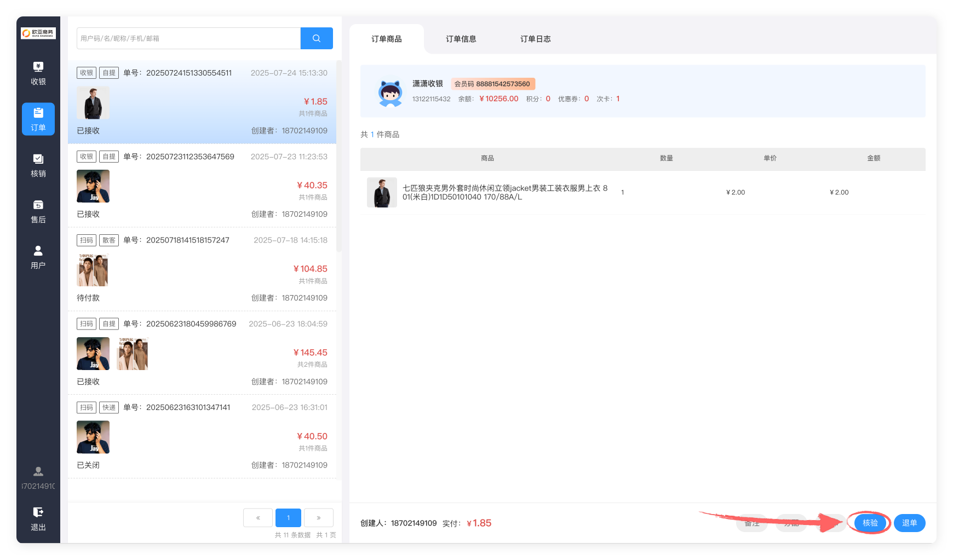Image resolution: width=953 pixels, height=560 pixels.
Task: Open the 售后 after-sales section
Action: tap(38, 211)
